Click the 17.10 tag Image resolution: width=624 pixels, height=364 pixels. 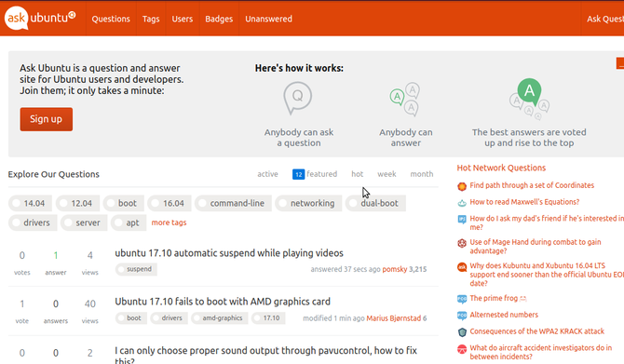(x=268, y=318)
